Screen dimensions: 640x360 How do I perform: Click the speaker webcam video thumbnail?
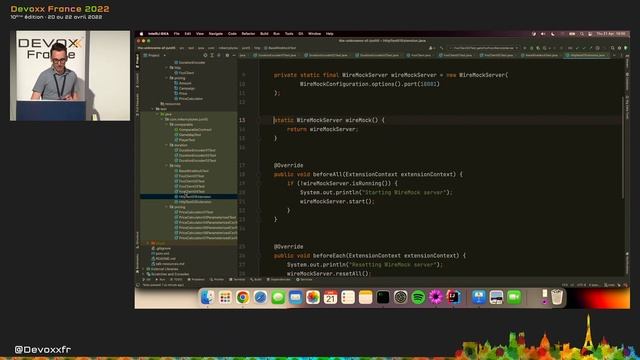click(70, 76)
